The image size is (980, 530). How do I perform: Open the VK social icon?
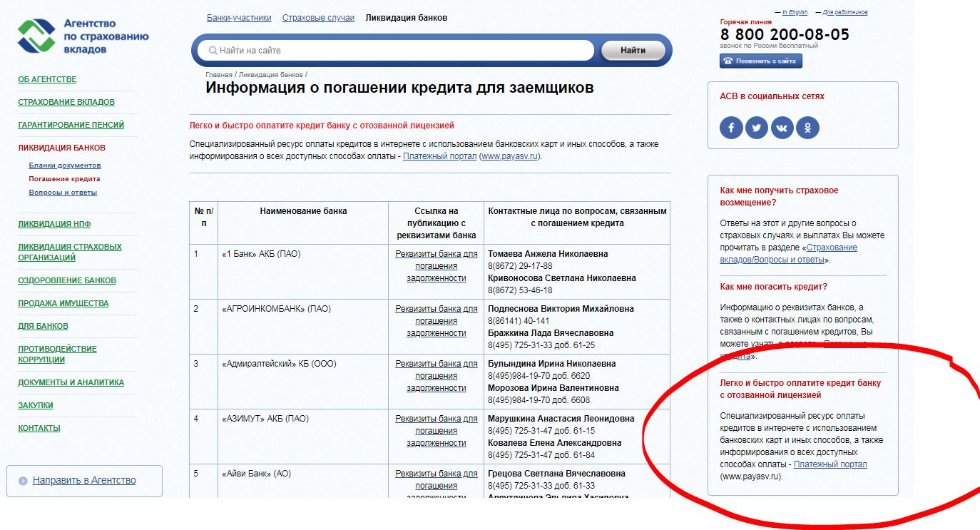point(782,128)
